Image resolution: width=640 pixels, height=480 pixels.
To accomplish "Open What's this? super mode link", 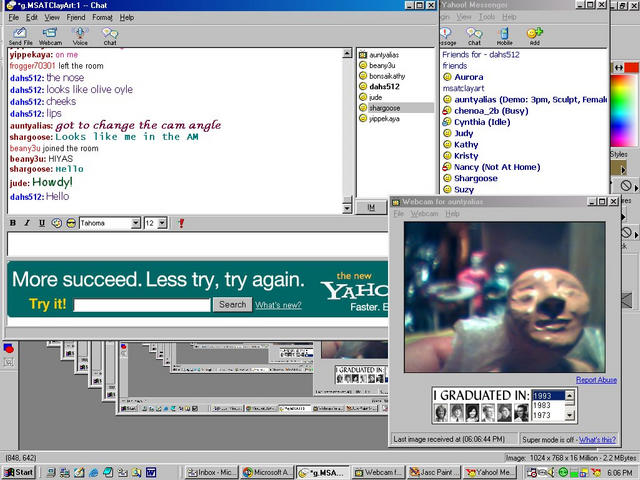I will [x=597, y=440].
